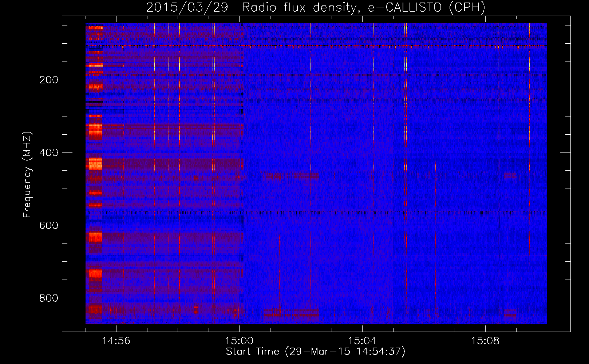Viewport: 589px width, 364px height.
Task: Click the 800 frequency tick label
Action: click(48, 298)
